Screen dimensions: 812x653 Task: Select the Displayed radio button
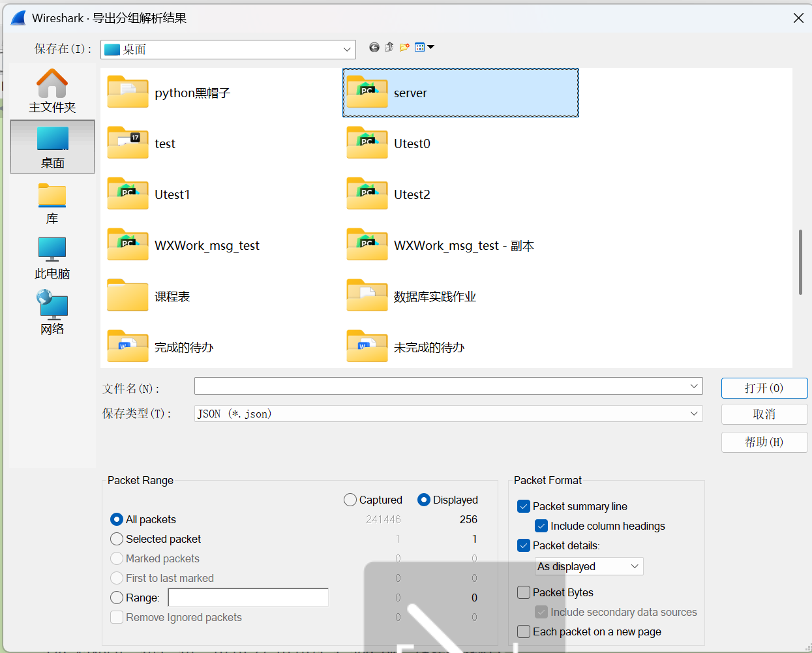[x=424, y=500]
